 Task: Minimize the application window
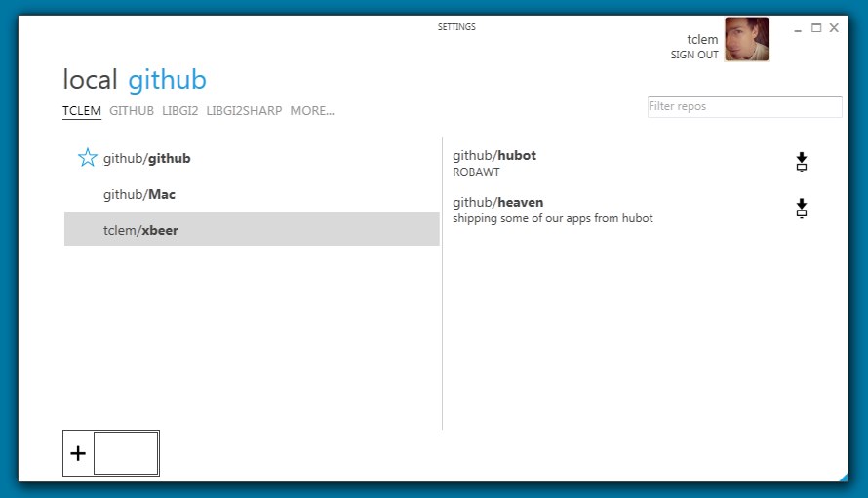798,29
